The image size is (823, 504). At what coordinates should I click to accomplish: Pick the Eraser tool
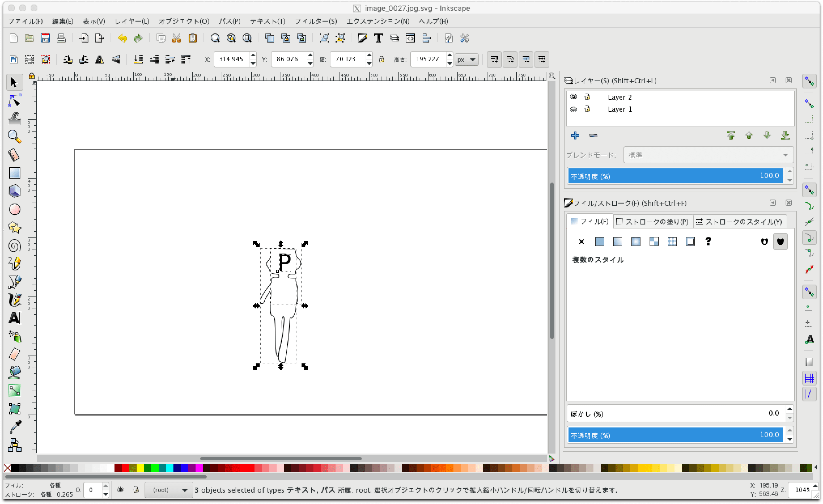pyautogui.click(x=14, y=354)
